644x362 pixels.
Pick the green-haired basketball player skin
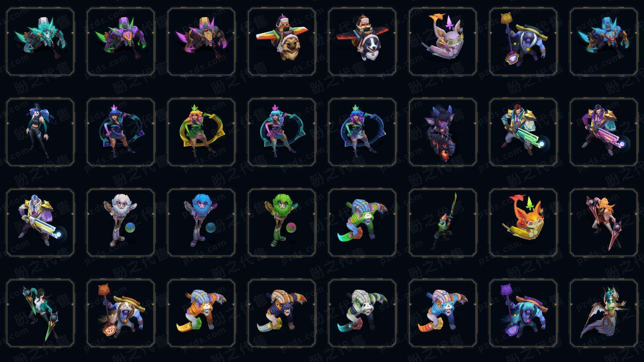282,223
